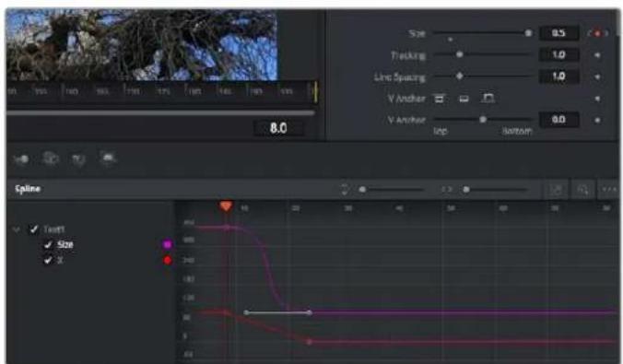
Task: Click the V Anchor slider handle
Action: click(483, 119)
